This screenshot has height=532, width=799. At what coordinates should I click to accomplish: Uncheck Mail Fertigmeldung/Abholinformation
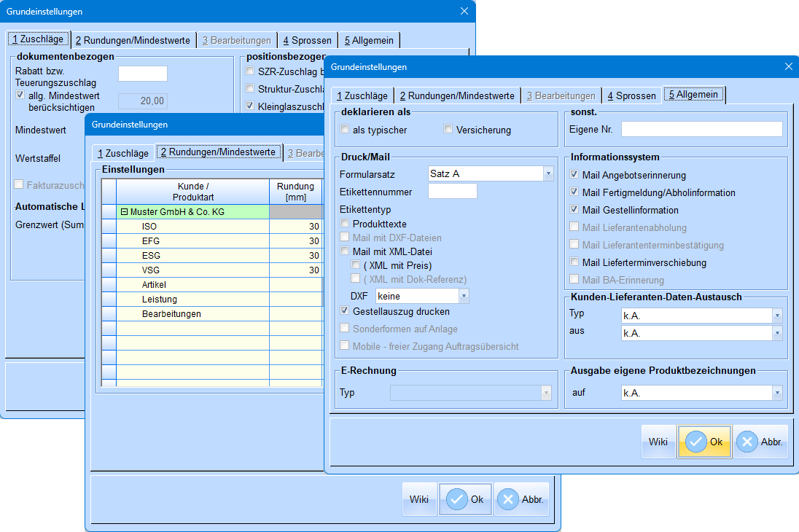pos(574,192)
